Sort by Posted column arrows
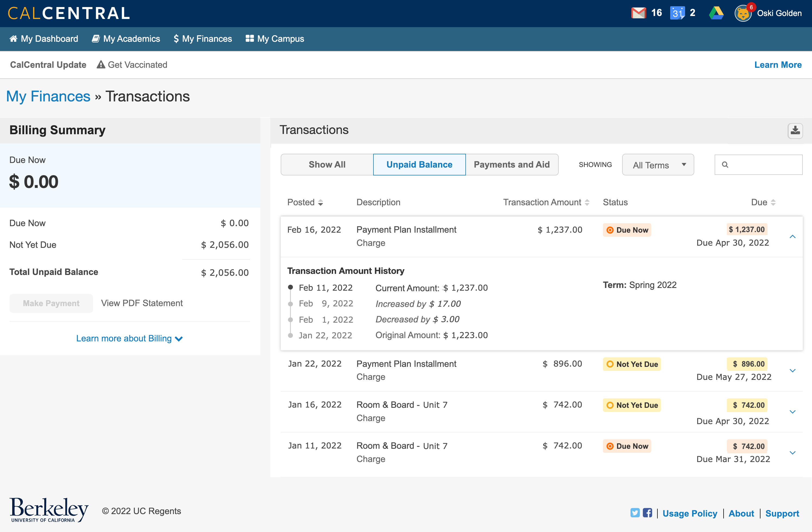Screen dimensions: 812x532 pos(320,203)
